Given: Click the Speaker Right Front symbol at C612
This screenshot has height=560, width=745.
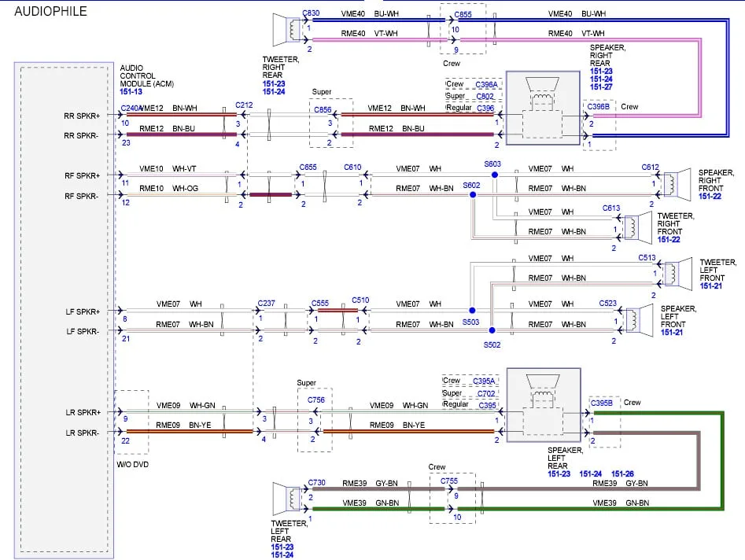Looking at the screenshot, I should coord(677,184).
